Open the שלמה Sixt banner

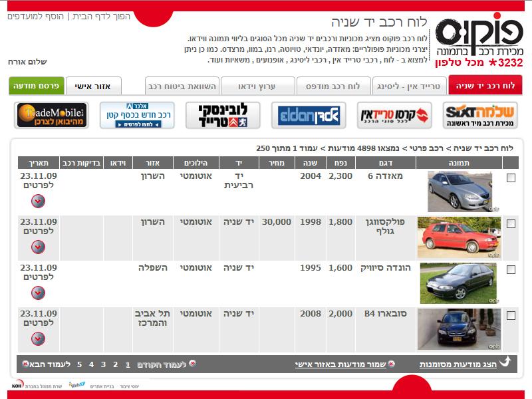480,115
